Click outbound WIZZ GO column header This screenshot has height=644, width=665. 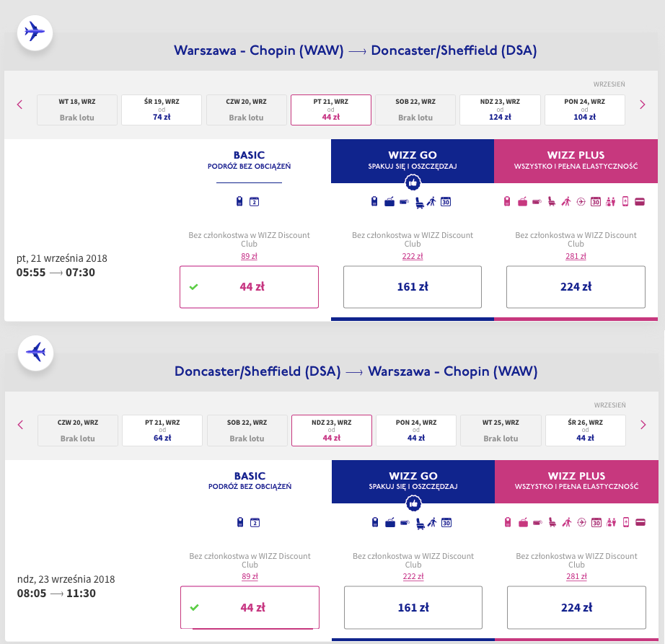tap(413, 161)
